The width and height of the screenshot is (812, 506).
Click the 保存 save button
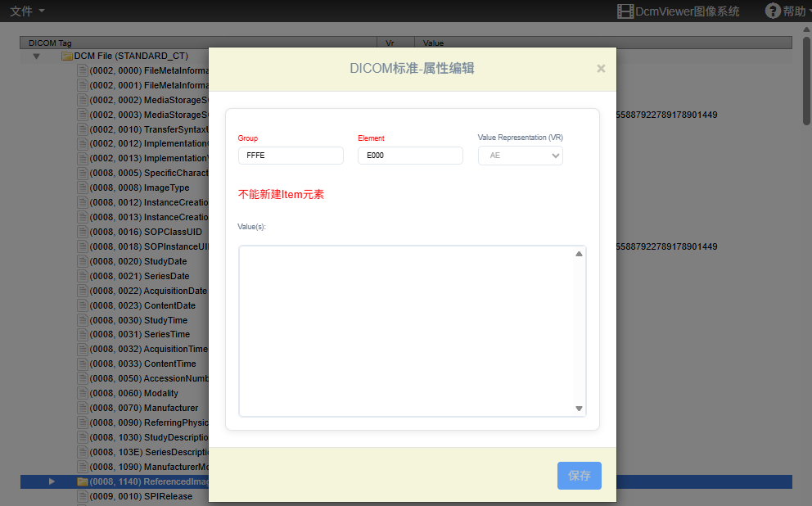point(579,476)
